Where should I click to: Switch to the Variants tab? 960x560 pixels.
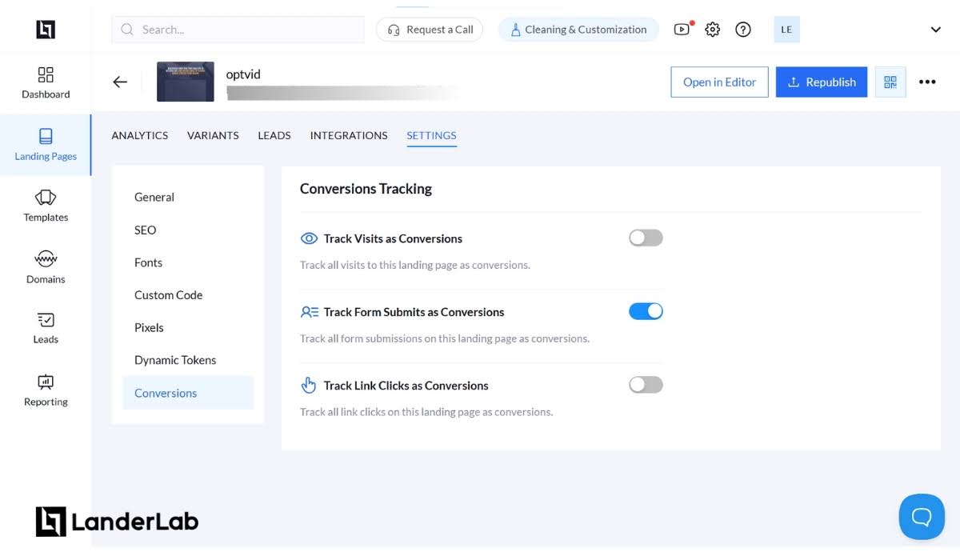coord(213,135)
